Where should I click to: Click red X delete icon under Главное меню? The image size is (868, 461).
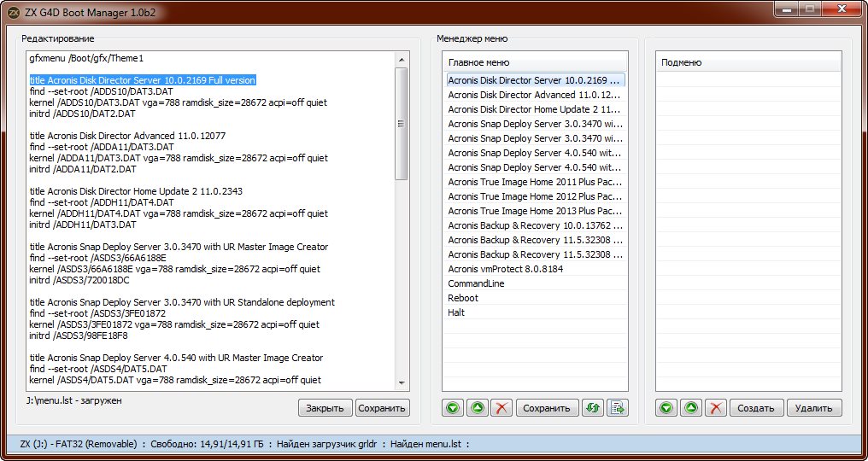501,408
